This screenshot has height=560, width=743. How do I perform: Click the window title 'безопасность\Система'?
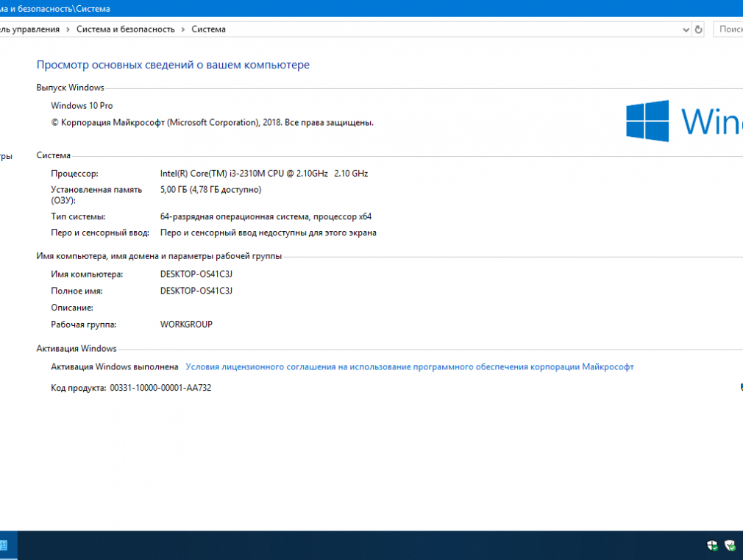pos(64,9)
